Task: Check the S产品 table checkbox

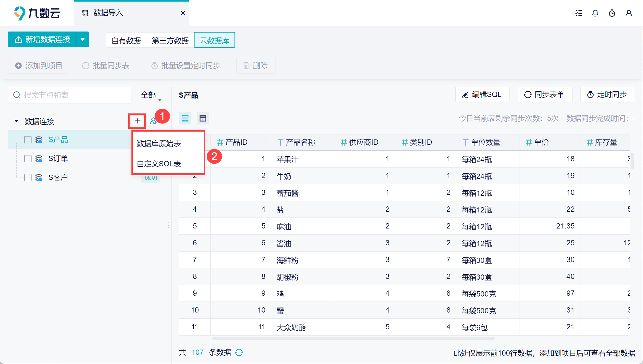Action: [x=28, y=140]
